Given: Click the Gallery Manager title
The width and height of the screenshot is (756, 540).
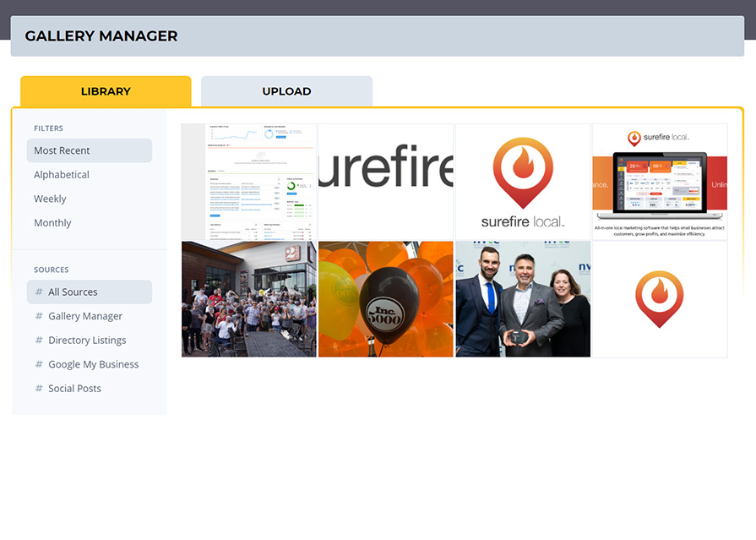Looking at the screenshot, I should point(101,35).
